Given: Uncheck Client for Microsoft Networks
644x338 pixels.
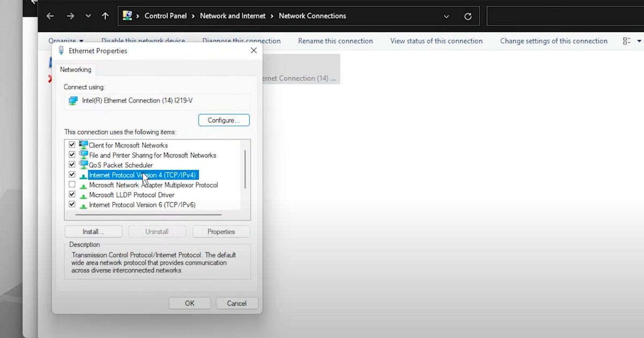Looking at the screenshot, I should pyautogui.click(x=72, y=145).
